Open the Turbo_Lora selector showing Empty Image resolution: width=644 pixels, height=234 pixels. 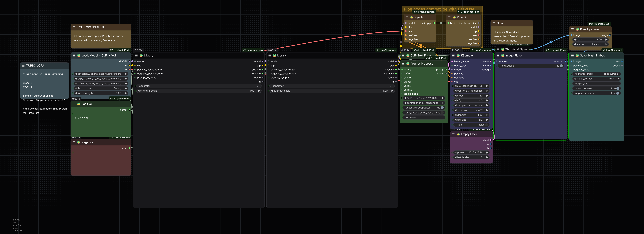[101, 88]
